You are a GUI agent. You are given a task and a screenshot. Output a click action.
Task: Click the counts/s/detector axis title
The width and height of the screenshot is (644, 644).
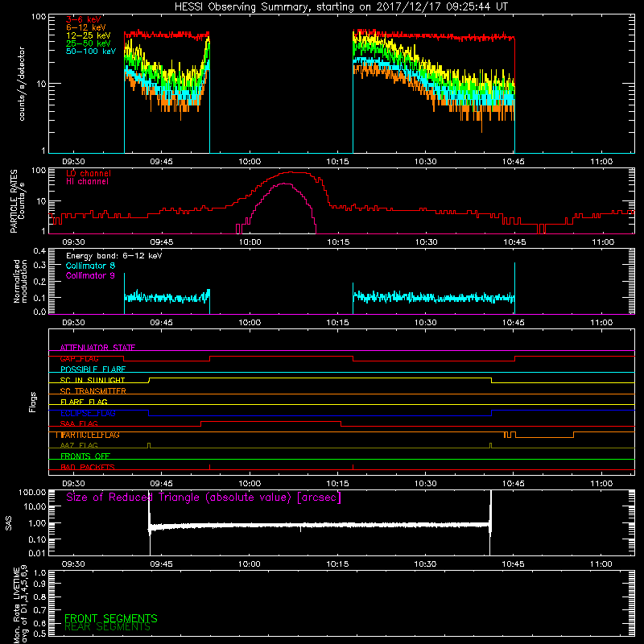pos(22,84)
